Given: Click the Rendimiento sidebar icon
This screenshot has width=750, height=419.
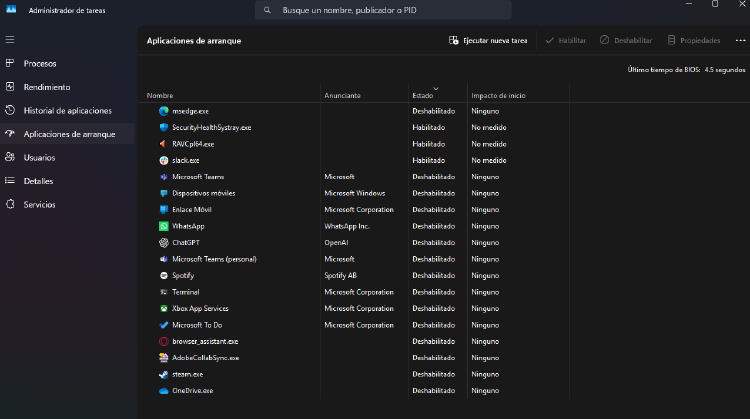Looking at the screenshot, I should (x=10, y=87).
